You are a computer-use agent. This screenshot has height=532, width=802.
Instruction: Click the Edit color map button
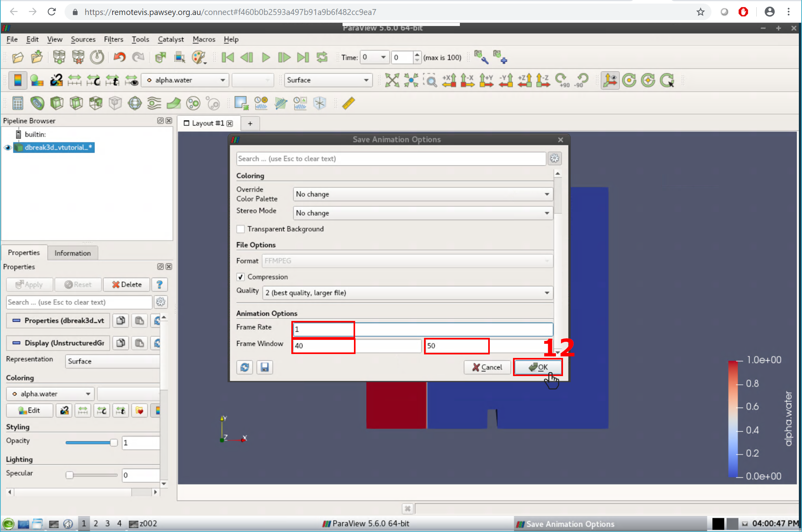[30, 411]
